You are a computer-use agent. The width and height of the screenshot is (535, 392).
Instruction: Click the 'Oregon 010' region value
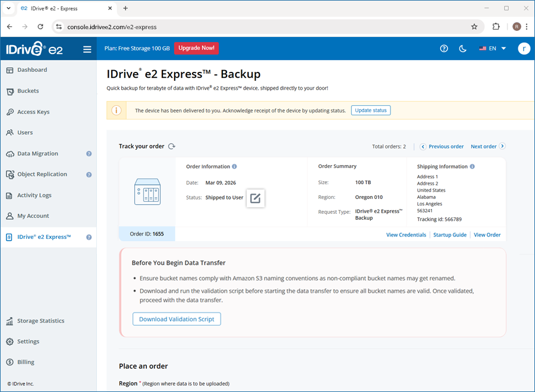click(x=369, y=197)
